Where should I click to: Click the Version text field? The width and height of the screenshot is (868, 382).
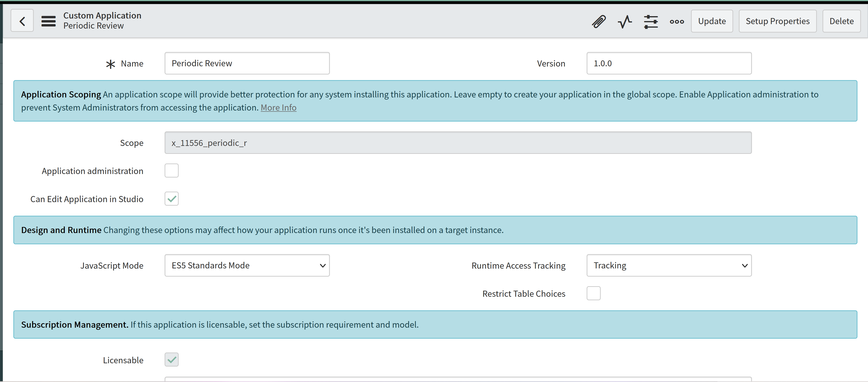tap(669, 63)
